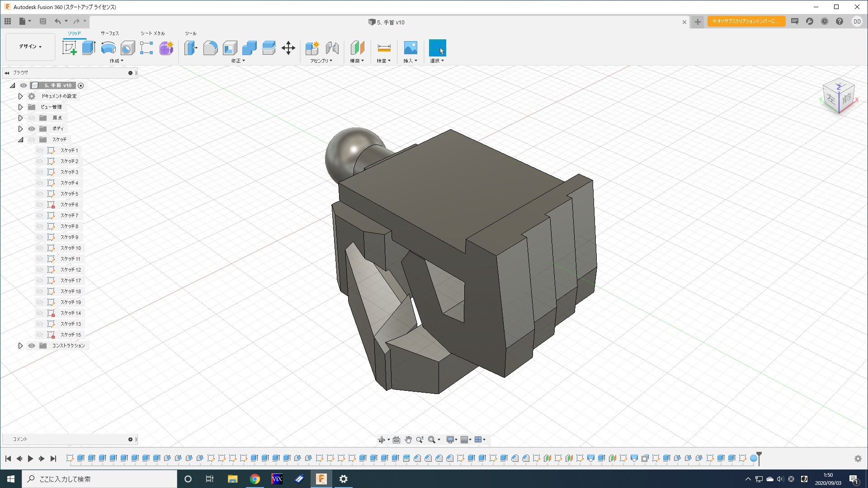
Task: Select the Extrude tool icon
Action: coord(89,48)
